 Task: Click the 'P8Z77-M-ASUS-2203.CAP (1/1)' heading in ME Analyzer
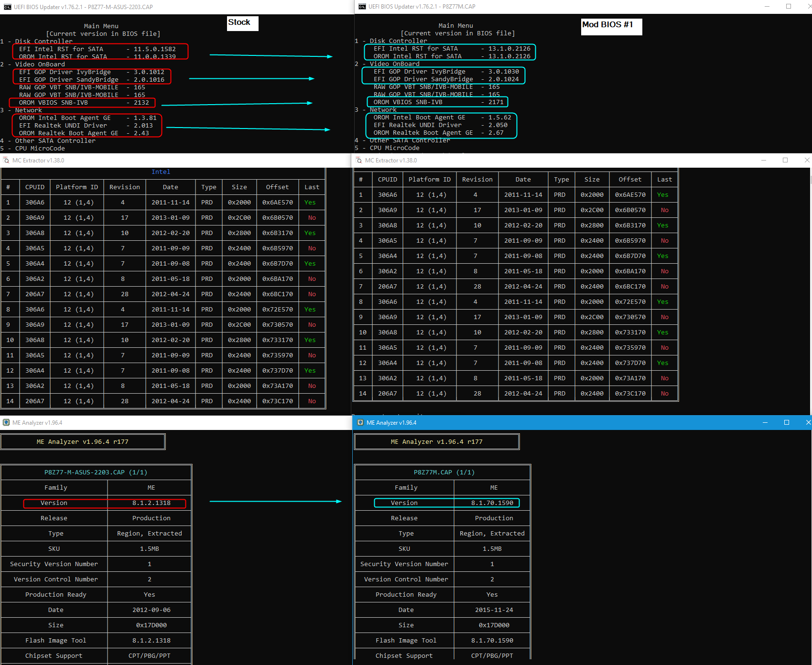coord(96,472)
